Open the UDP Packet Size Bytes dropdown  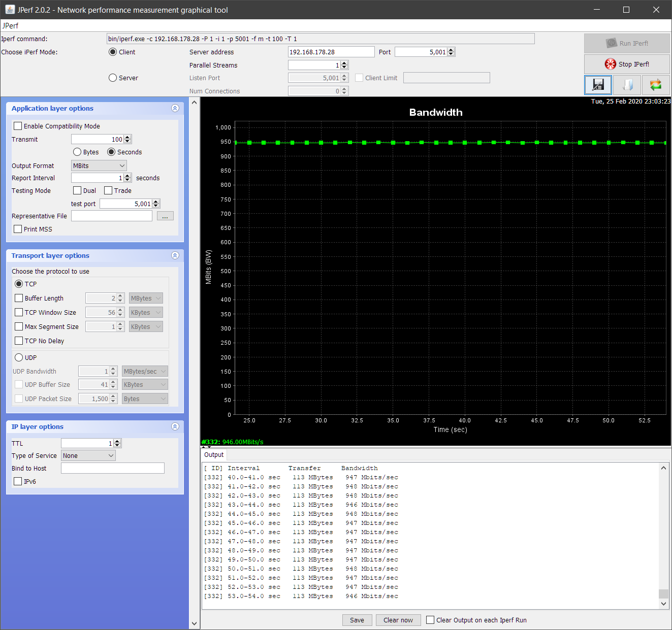145,399
